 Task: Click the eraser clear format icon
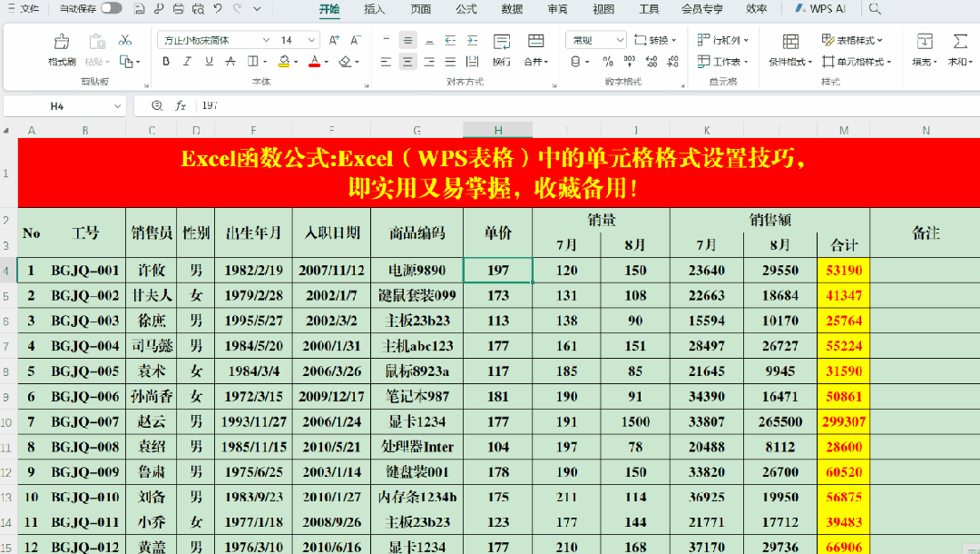click(x=345, y=61)
